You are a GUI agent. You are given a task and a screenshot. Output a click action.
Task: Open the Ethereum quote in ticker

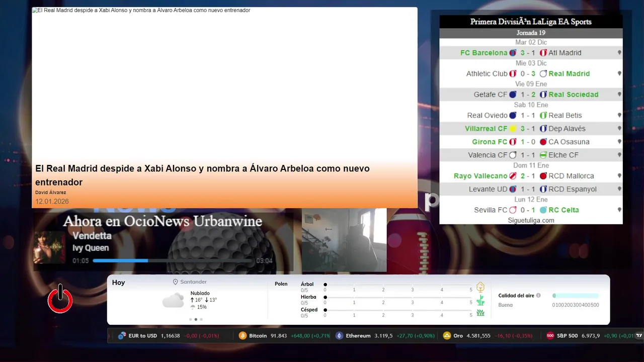(x=385, y=336)
